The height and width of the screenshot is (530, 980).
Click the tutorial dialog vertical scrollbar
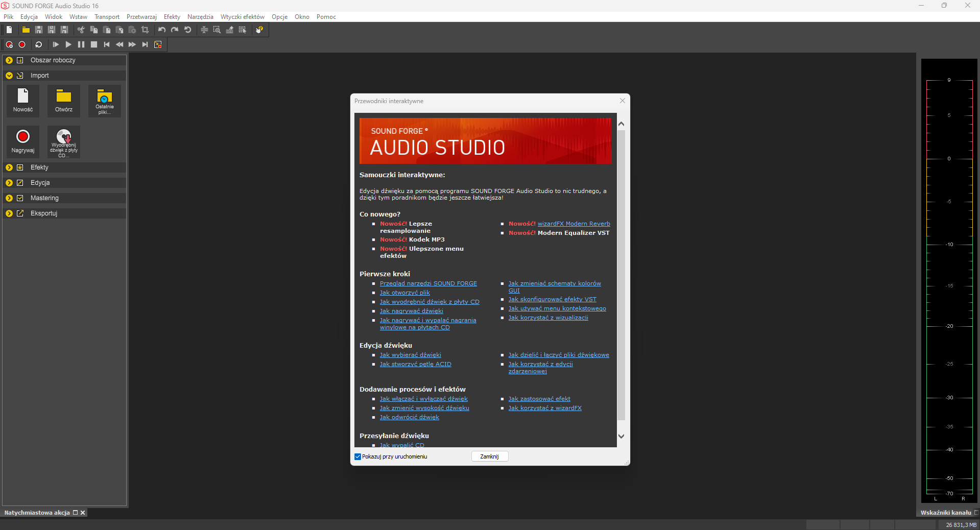[x=621, y=276]
